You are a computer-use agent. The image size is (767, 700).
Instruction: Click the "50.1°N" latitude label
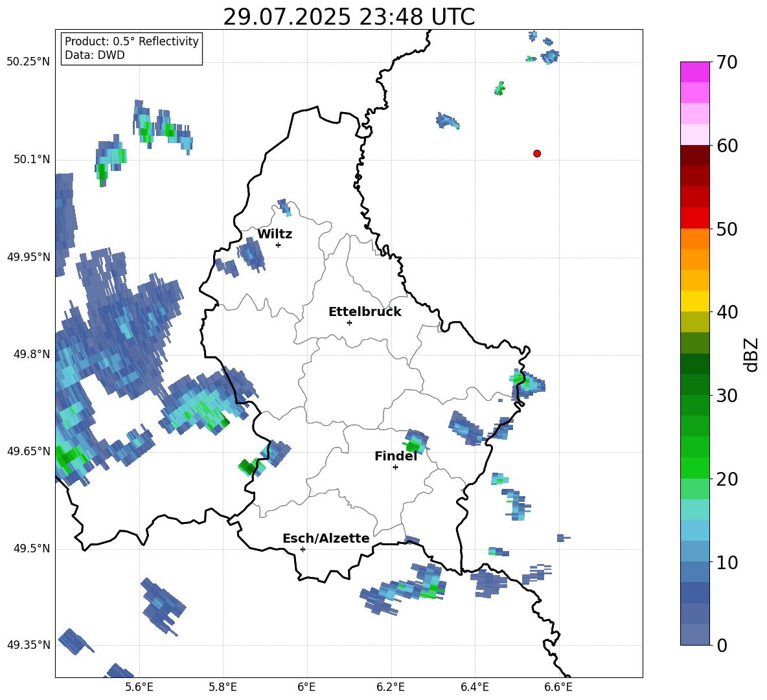[32, 159]
